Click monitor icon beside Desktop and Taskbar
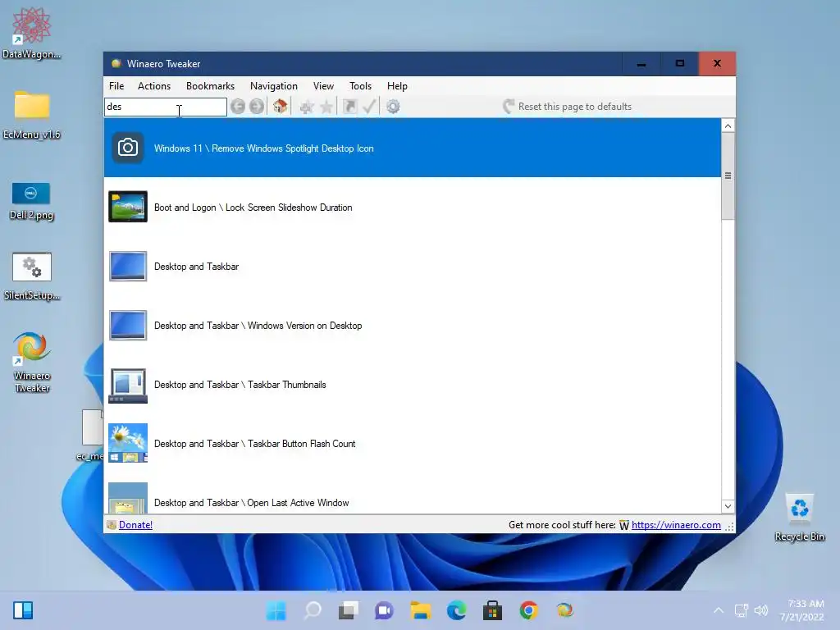Screen dimensions: 840x630 coord(127,266)
